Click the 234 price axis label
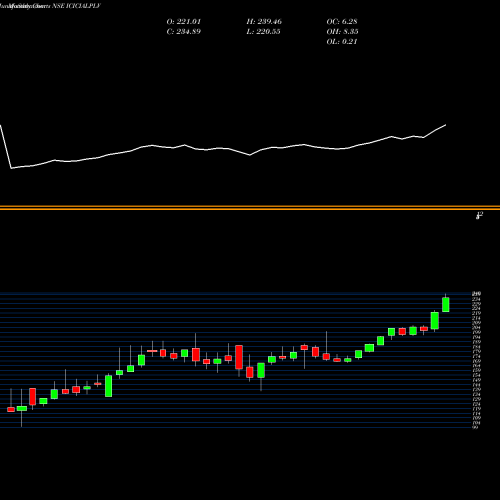Viewport: 500px width, 500px height. point(477,299)
